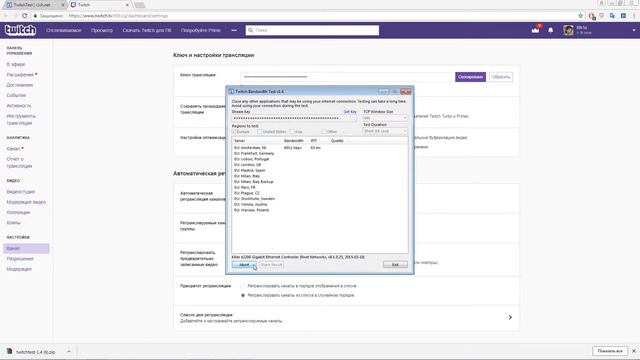
Task: Click the site lock security icon
Action: coord(36,16)
